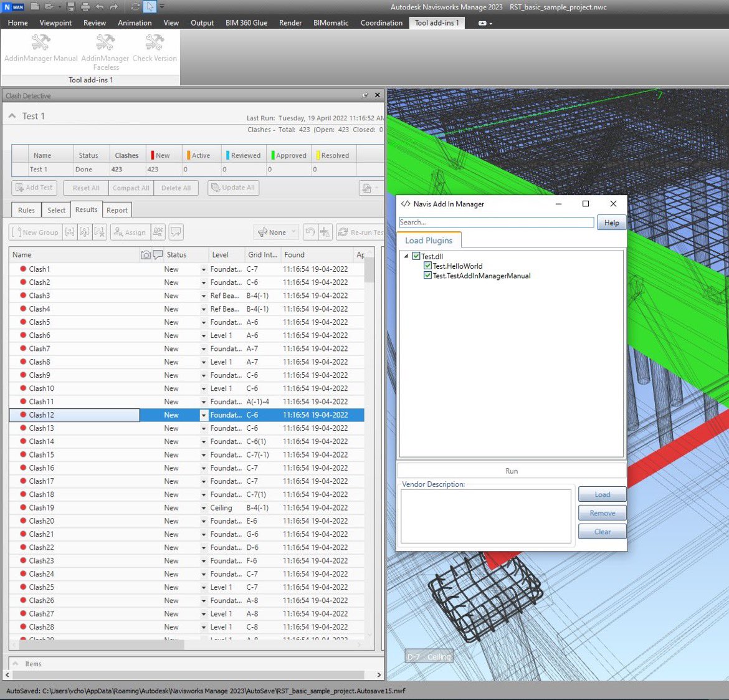Click the Open file icon in quick access toolbar

click(x=49, y=6)
